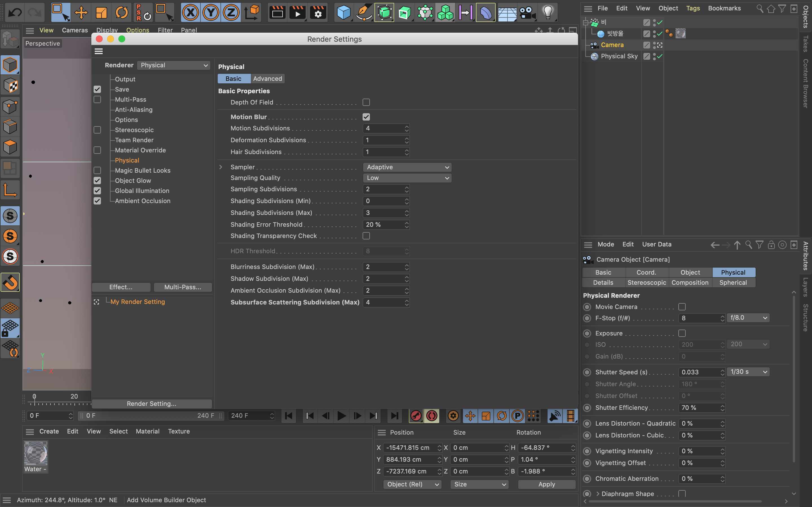The height and width of the screenshot is (507, 812).
Task: Click the Multi-Pass button
Action: click(182, 286)
